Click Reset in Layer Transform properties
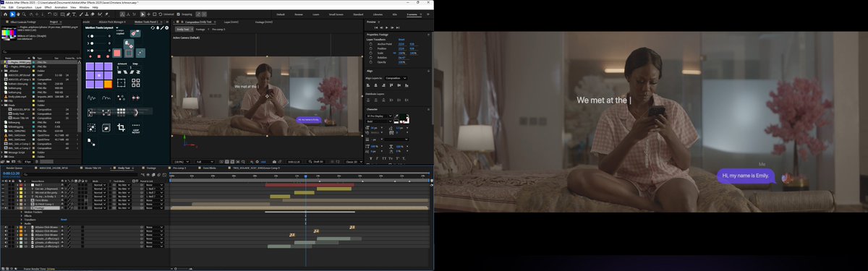This screenshot has width=868, height=271. click(x=401, y=40)
